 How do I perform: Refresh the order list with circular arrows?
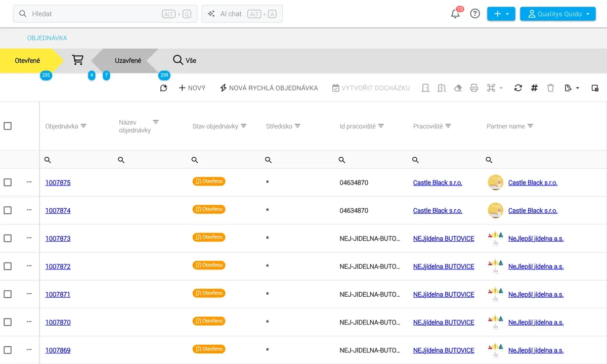(518, 88)
